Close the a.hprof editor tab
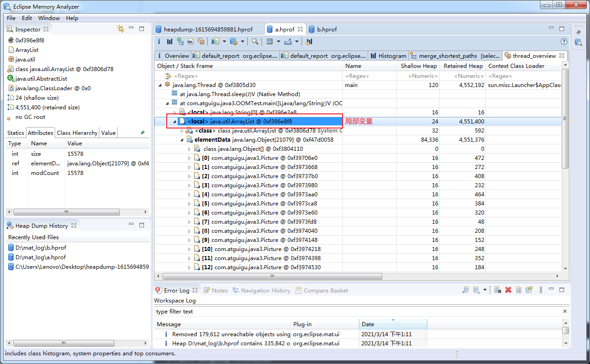This screenshot has width=590, height=364. click(300, 29)
